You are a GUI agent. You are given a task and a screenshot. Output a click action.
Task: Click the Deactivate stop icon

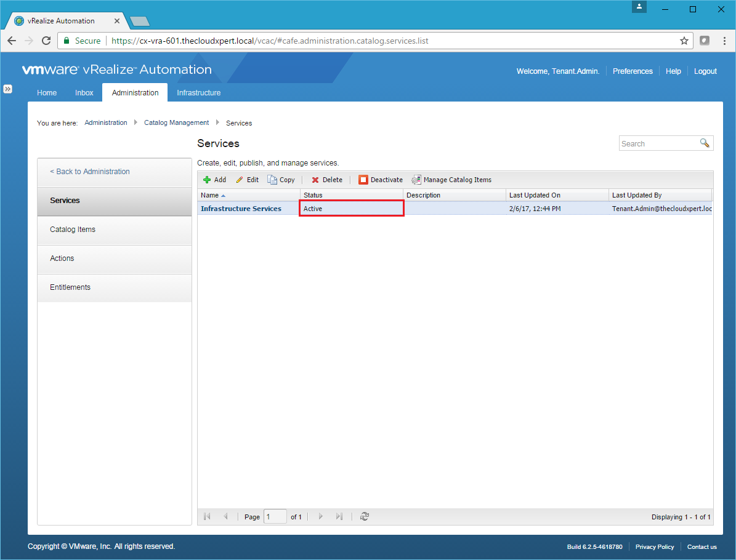363,180
